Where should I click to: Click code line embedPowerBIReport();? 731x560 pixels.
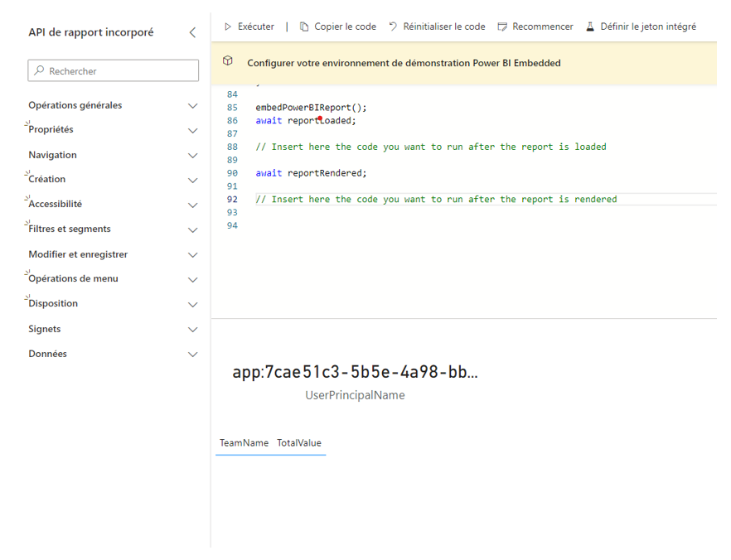[x=311, y=108]
